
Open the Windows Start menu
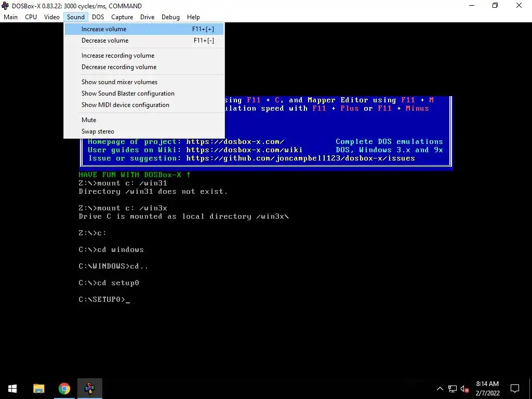pos(12,389)
